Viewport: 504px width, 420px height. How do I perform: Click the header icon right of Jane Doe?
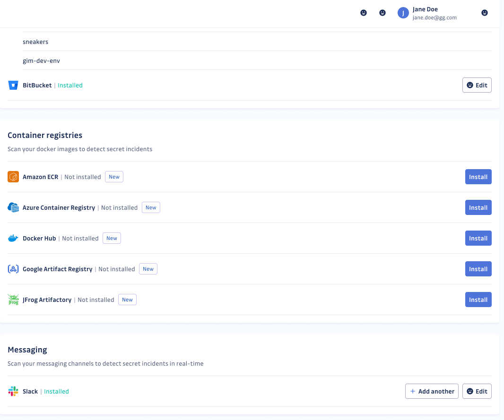click(x=485, y=13)
